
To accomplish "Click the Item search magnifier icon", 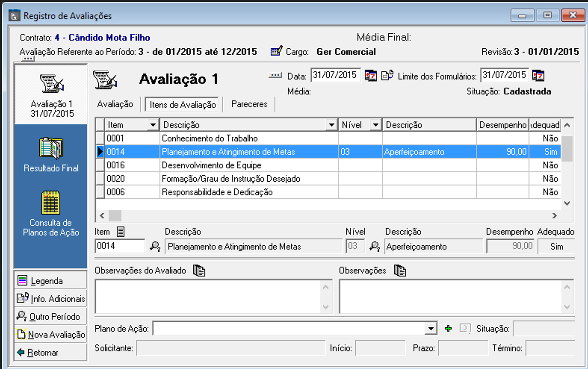I will pos(155,247).
